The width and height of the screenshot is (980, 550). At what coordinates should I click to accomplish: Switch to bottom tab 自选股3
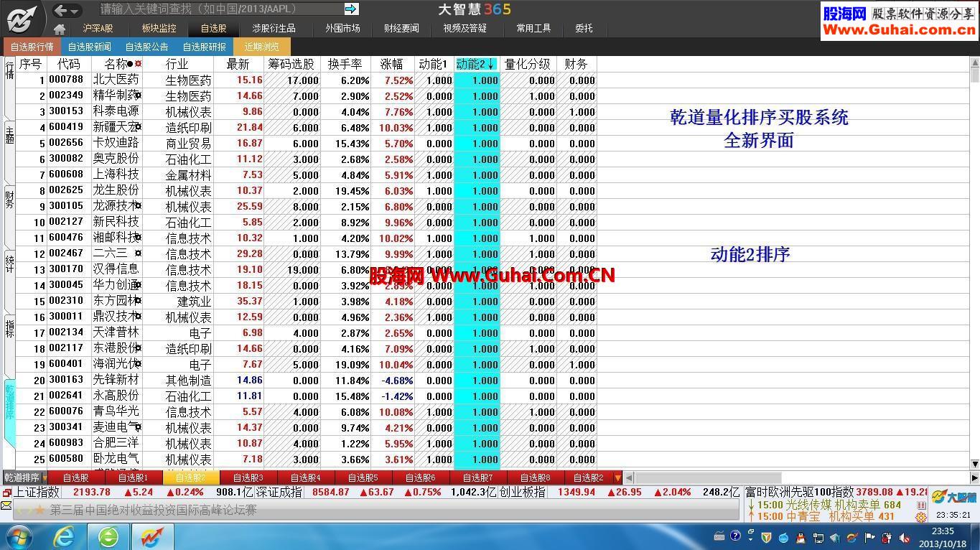pyautogui.click(x=248, y=477)
